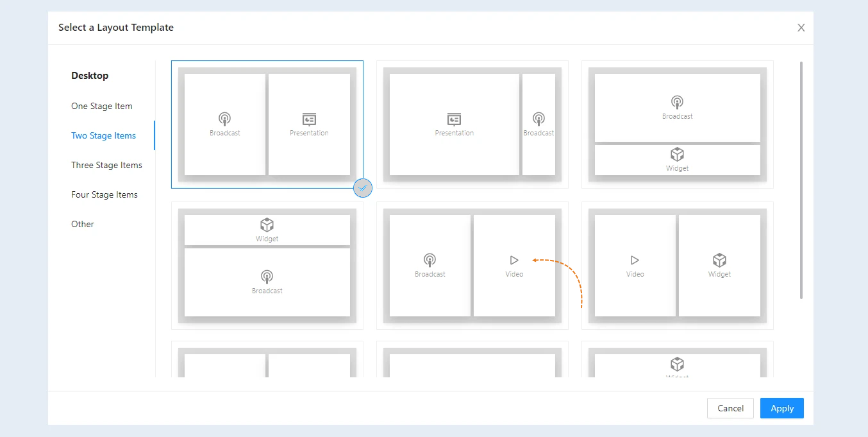Viewport: 868px width, 437px height.
Task: Click 'Widget' label in Video-Widget template
Action: click(719, 275)
